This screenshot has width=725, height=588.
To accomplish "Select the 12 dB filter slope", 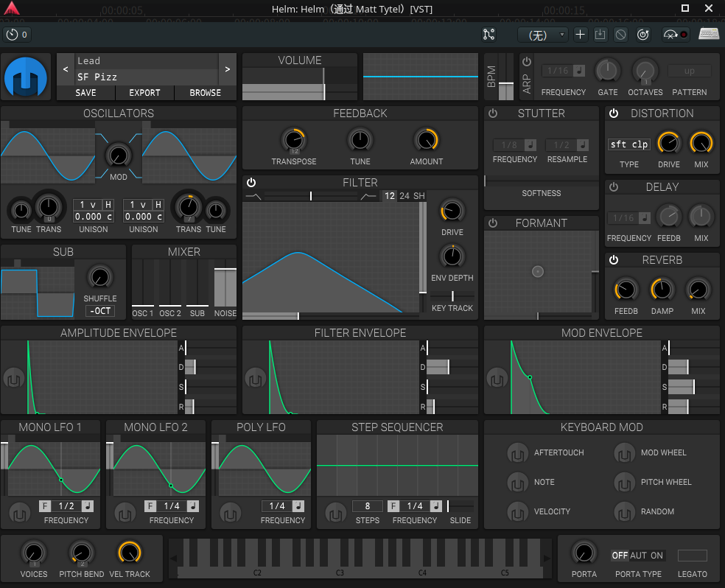I will [x=390, y=195].
